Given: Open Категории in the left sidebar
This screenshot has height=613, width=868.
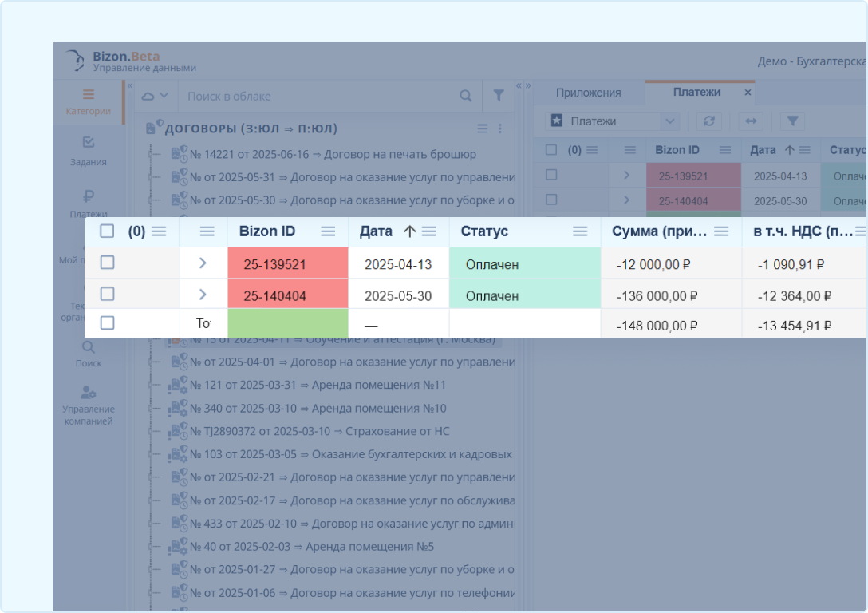Looking at the screenshot, I should pyautogui.click(x=89, y=101).
